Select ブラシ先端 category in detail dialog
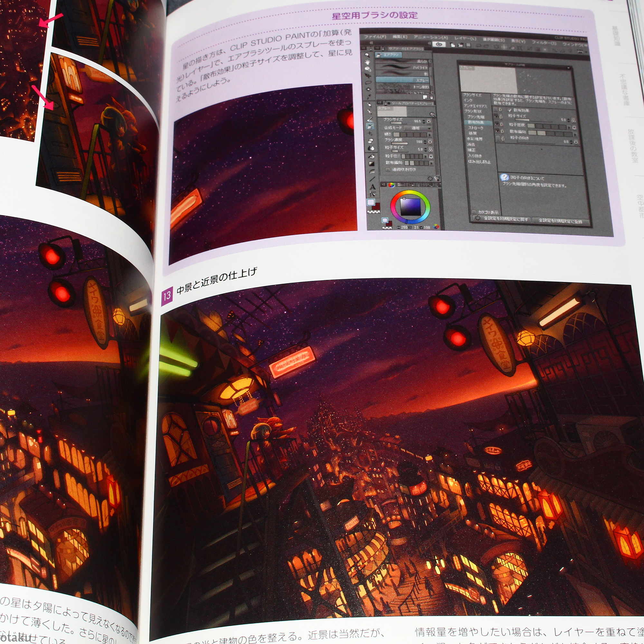644x644 pixels. click(x=476, y=117)
